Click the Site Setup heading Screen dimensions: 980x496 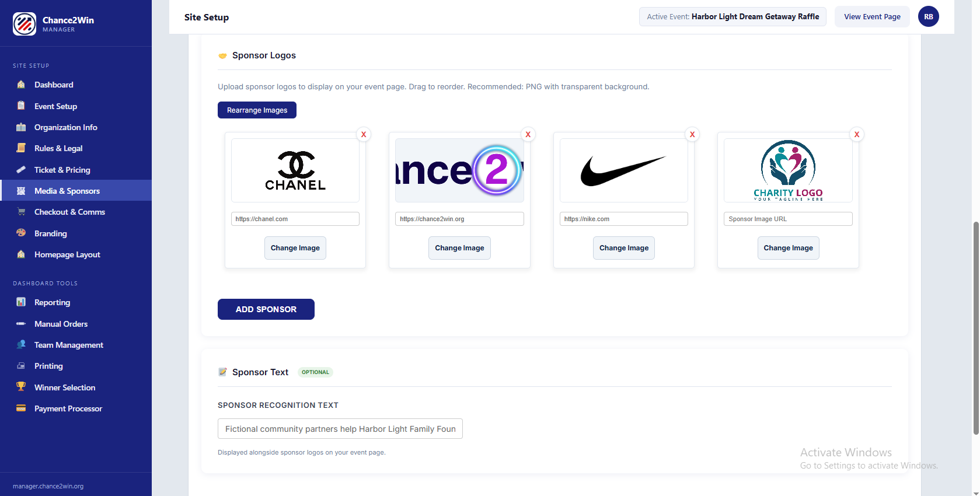coord(207,17)
